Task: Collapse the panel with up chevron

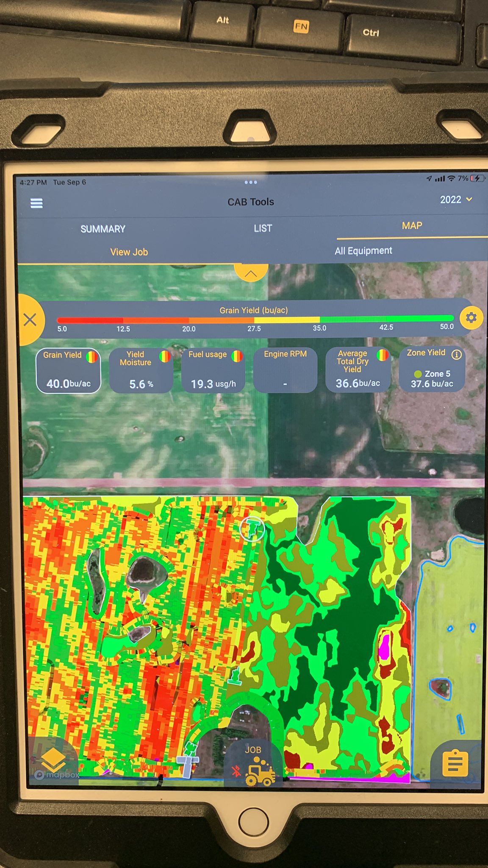Action: tap(251, 273)
